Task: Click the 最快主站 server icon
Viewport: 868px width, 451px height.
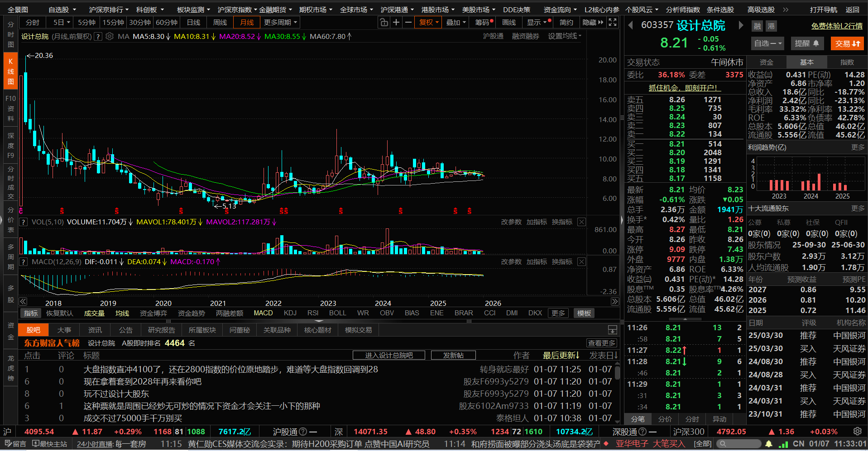Action: tap(50, 444)
